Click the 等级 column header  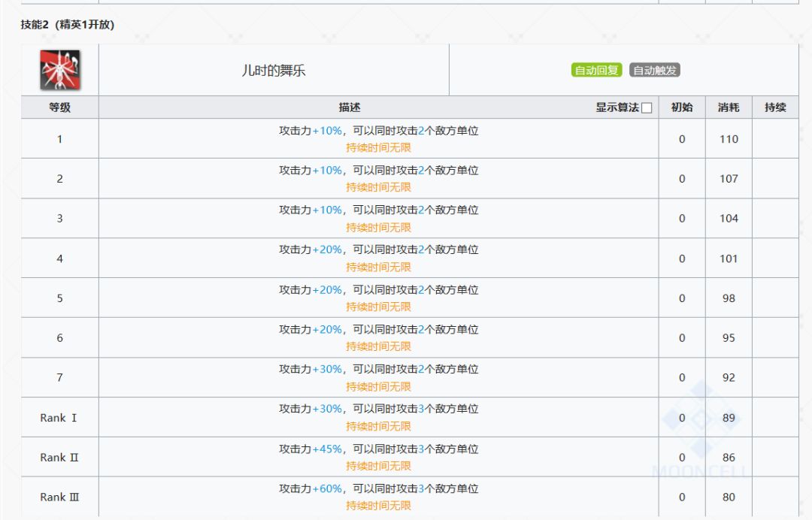coord(60,107)
